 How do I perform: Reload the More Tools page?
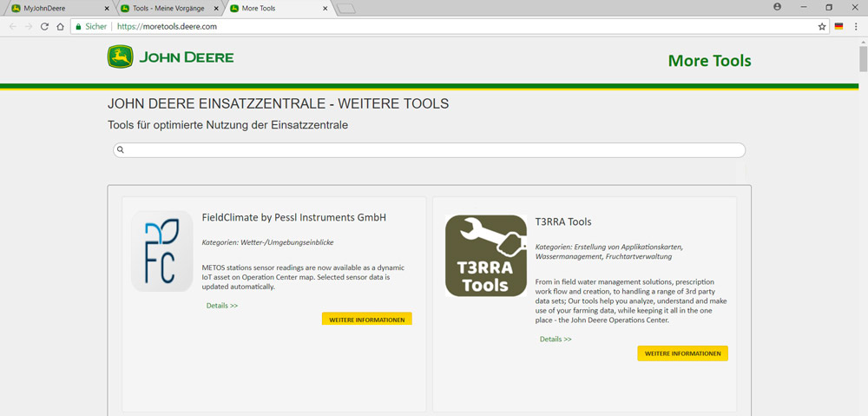coord(45,27)
